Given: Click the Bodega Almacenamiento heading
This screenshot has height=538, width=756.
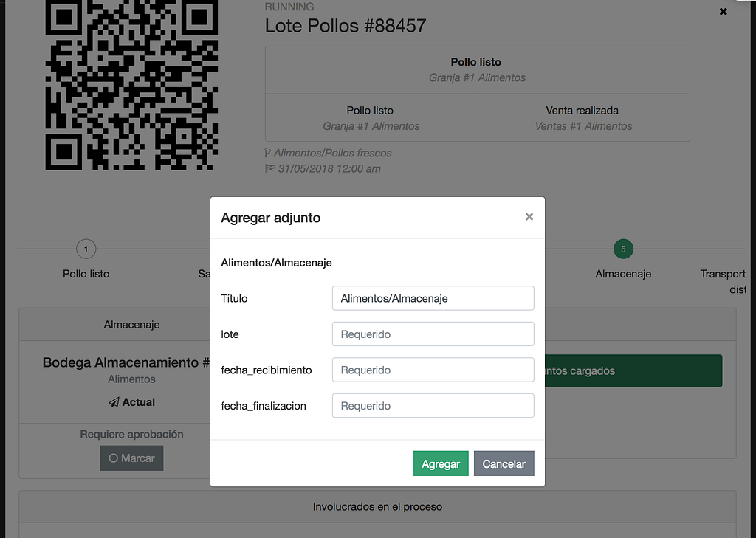Looking at the screenshot, I should 126,362.
